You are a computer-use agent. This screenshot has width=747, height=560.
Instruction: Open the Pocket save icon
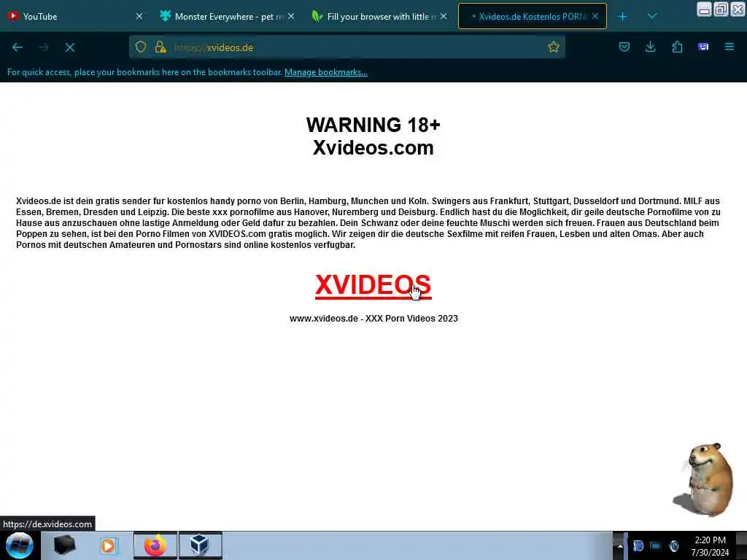[624, 47]
